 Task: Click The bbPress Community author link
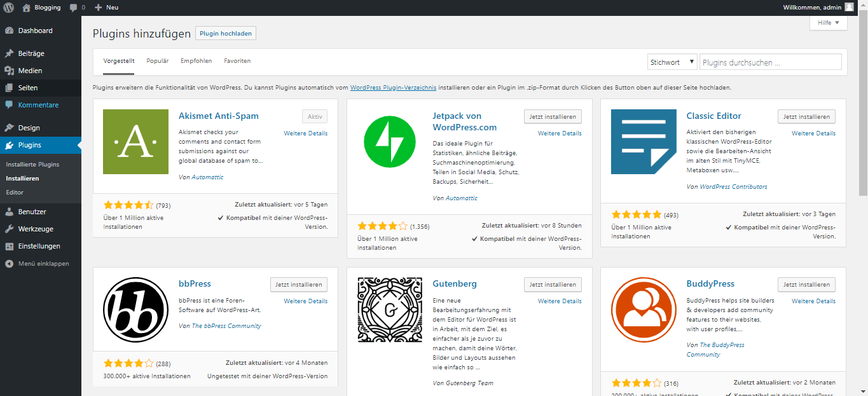pyautogui.click(x=226, y=326)
